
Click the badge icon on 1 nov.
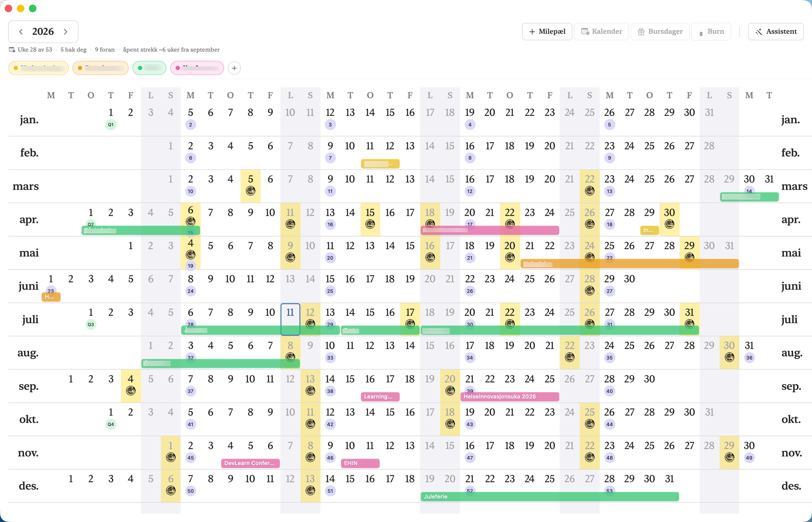click(x=171, y=457)
